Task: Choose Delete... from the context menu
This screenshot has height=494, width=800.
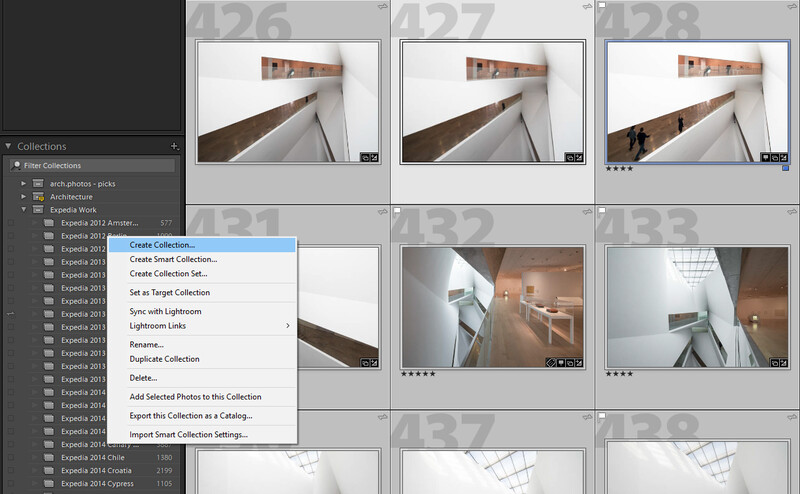Action: [202, 378]
